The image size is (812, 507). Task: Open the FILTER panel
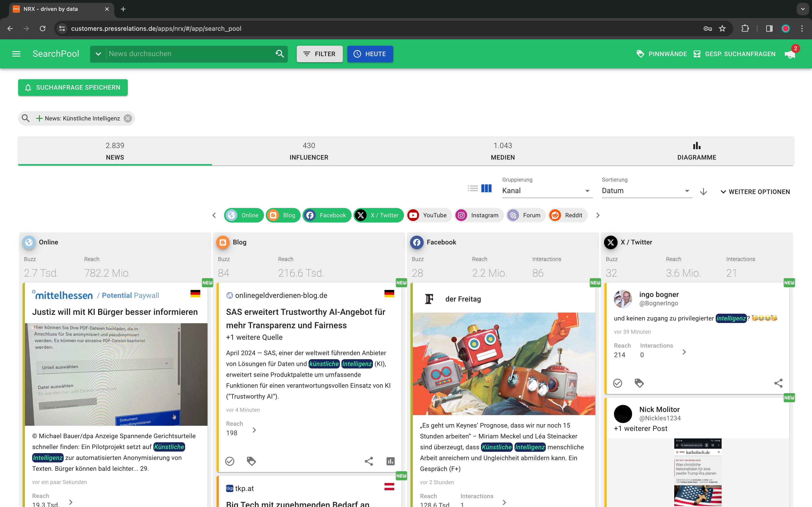coord(319,54)
